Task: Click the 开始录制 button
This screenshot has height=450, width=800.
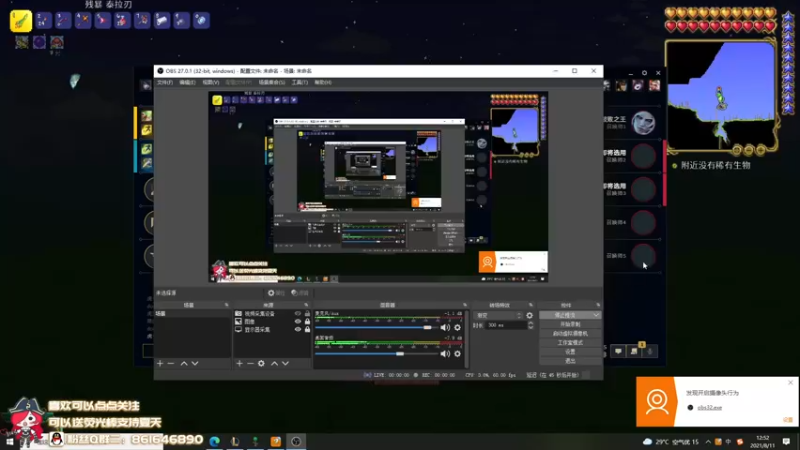Action: tap(570, 324)
